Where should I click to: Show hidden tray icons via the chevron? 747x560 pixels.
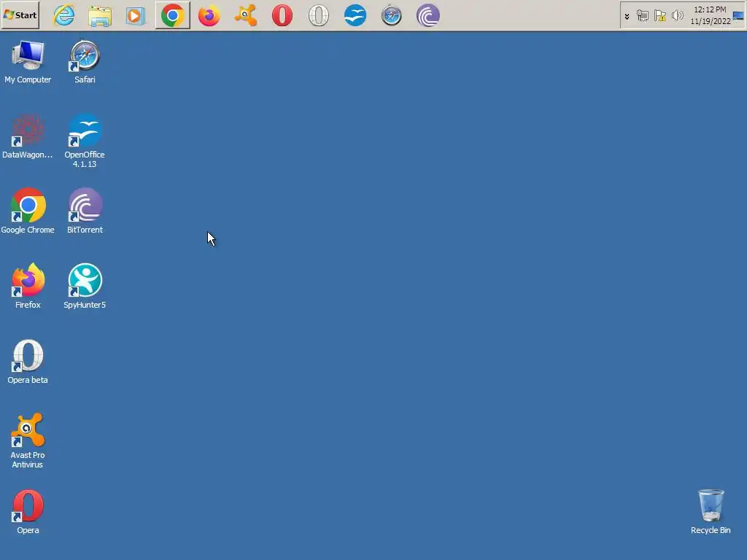pos(627,16)
